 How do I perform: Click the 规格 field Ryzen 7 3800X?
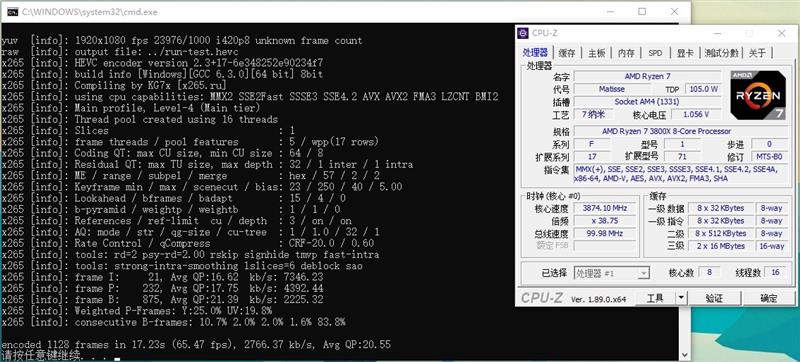[x=681, y=132]
